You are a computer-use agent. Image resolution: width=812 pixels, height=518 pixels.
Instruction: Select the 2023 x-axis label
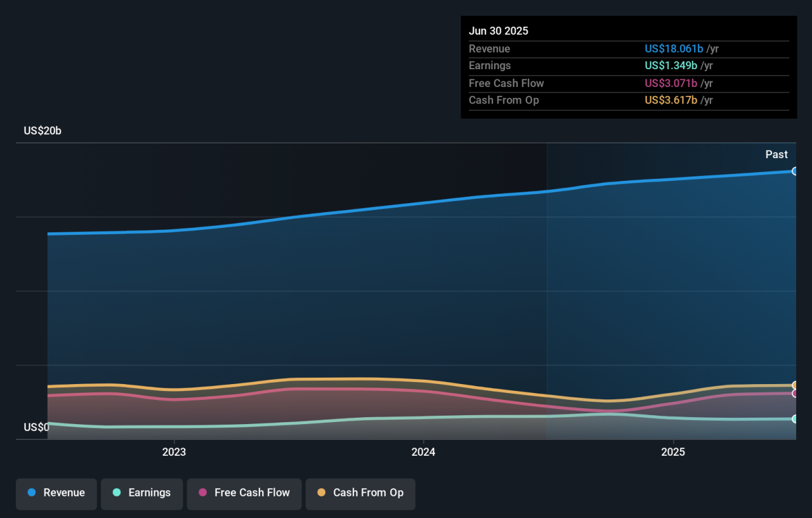[174, 452]
